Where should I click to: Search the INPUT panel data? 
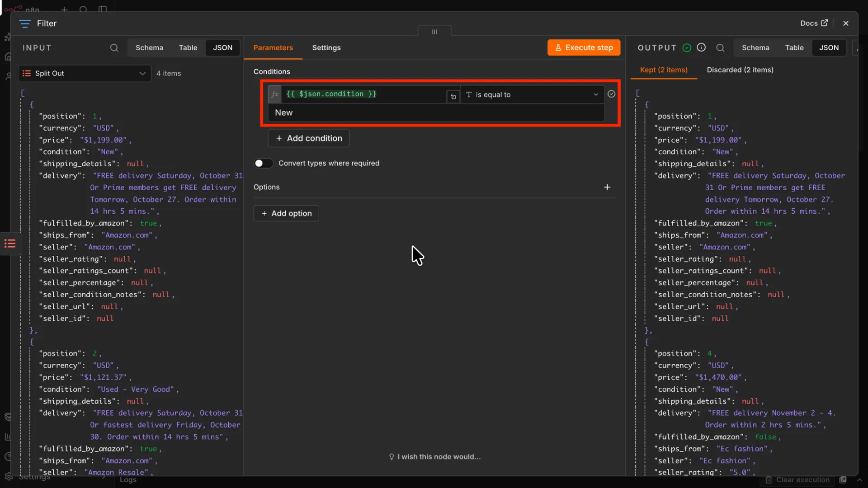(x=114, y=48)
